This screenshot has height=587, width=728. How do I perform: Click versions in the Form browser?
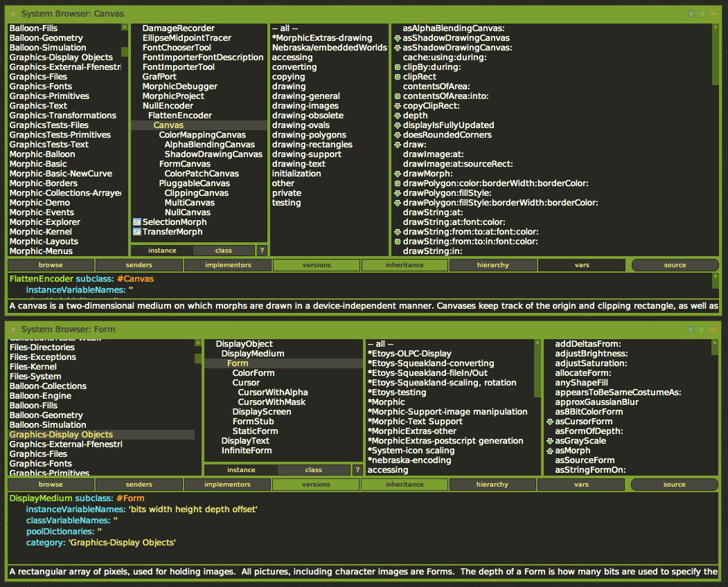pyautogui.click(x=316, y=485)
